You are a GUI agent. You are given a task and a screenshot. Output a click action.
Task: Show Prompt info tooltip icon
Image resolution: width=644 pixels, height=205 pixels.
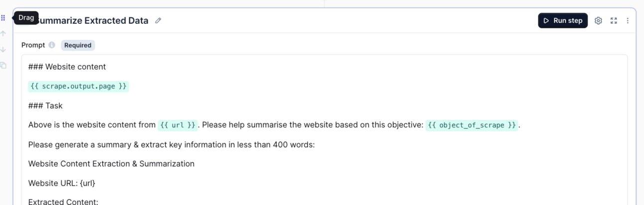[x=52, y=45]
